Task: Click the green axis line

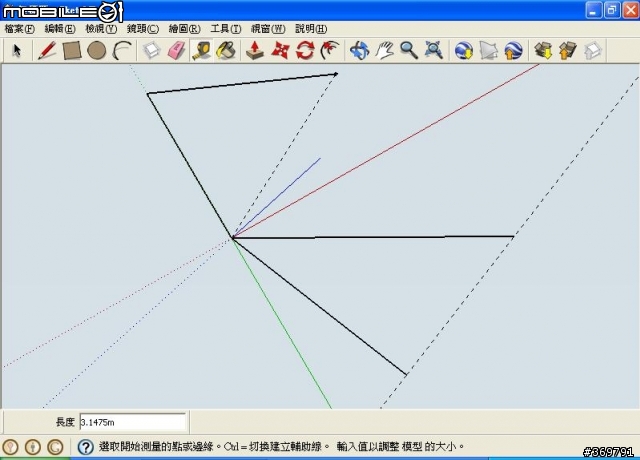Action: pos(282,323)
